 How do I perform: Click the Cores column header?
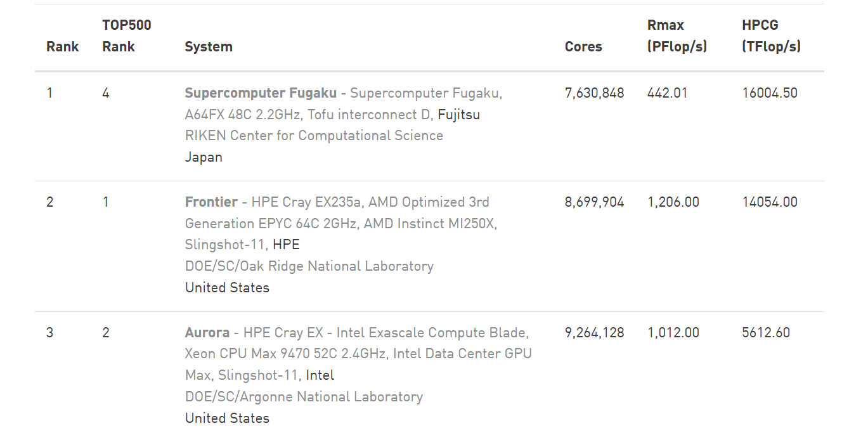pyautogui.click(x=583, y=47)
